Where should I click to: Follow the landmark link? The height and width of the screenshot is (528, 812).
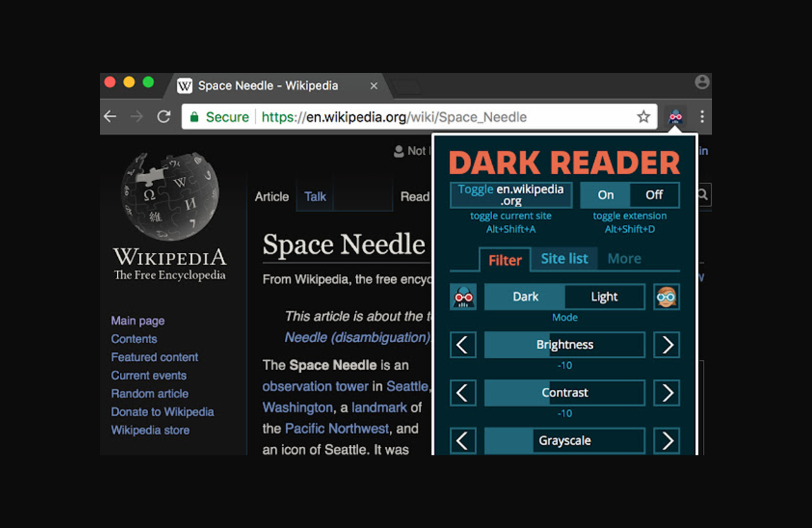pyautogui.click(x=379, y=408)
